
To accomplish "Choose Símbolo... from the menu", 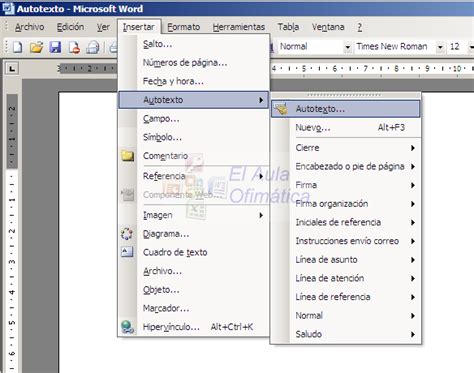I will tap(193, 137).
